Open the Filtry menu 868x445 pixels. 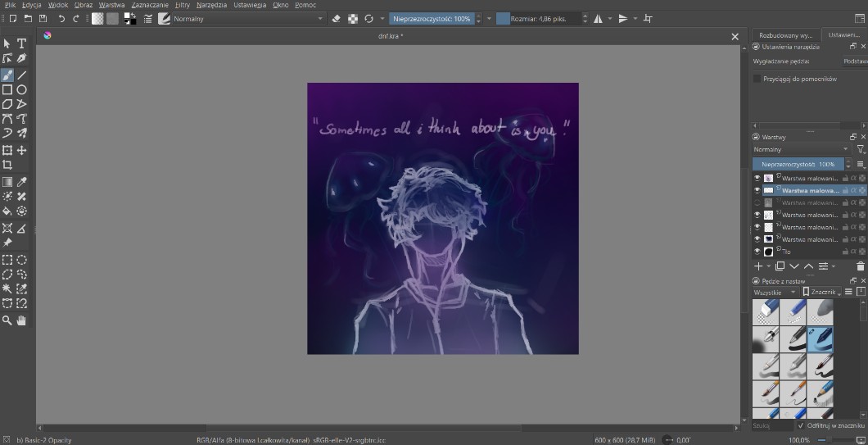point(182,5)
